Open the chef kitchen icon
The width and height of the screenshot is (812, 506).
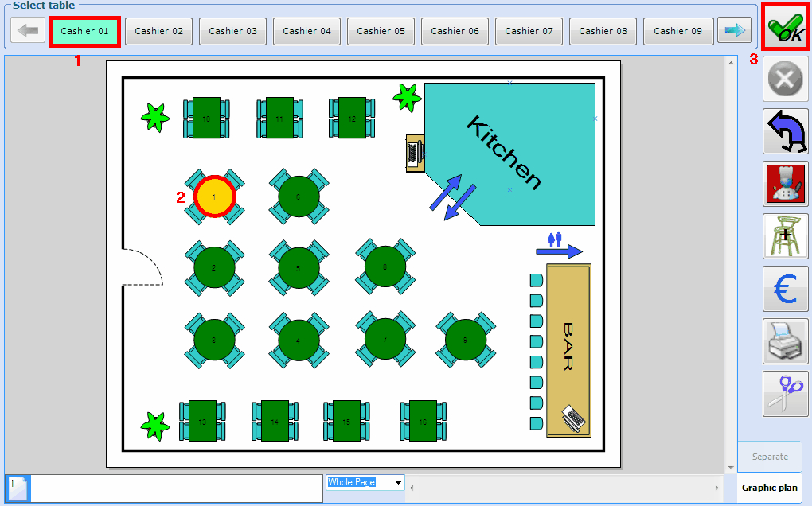(x=785, y=184)
